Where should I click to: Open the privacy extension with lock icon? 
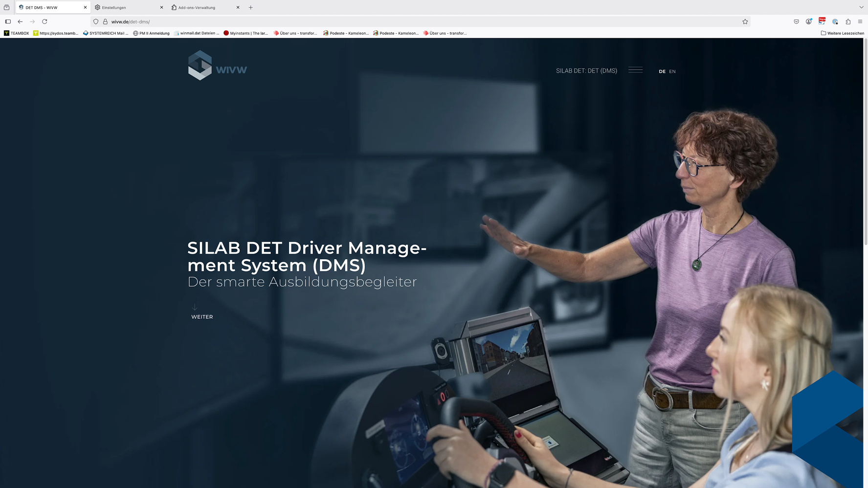(835, 22)
